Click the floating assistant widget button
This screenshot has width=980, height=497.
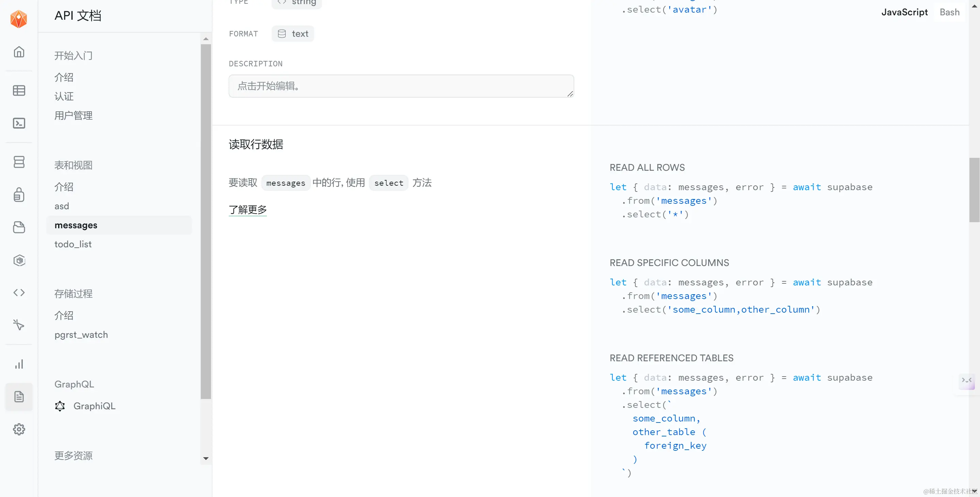pyautogui.click(x=966, y=381)
